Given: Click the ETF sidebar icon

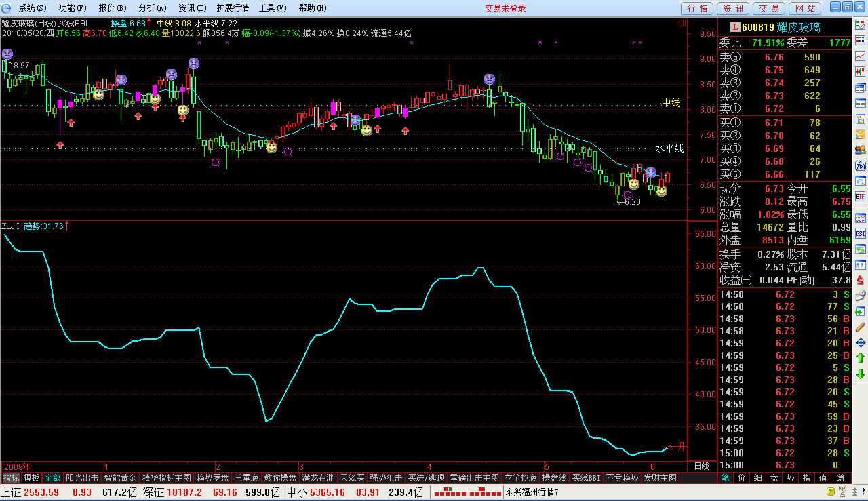Looking at the screenshot, I should click(x=861, y=197).
